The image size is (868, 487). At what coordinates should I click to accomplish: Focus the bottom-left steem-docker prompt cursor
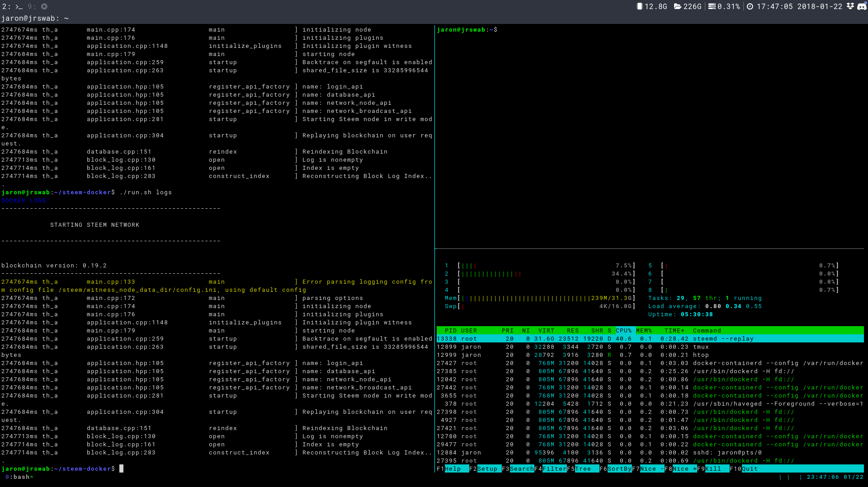121,469
